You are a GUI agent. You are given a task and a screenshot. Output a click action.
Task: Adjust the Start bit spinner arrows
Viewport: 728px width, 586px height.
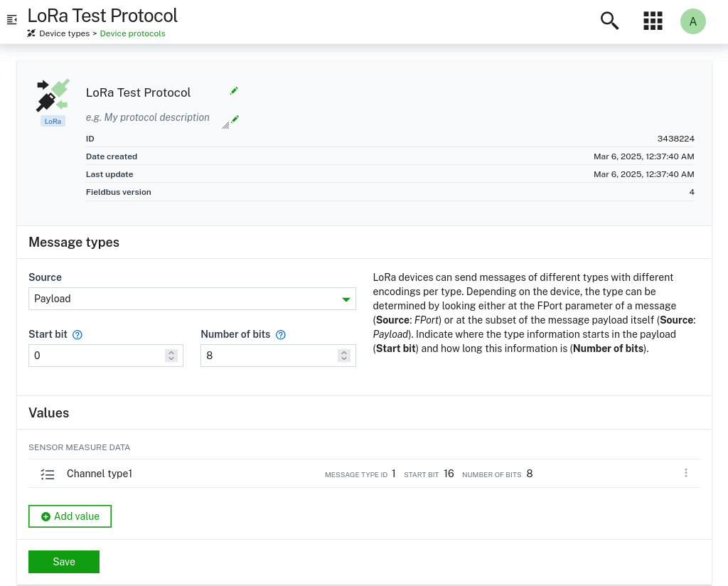pos(171,356)
